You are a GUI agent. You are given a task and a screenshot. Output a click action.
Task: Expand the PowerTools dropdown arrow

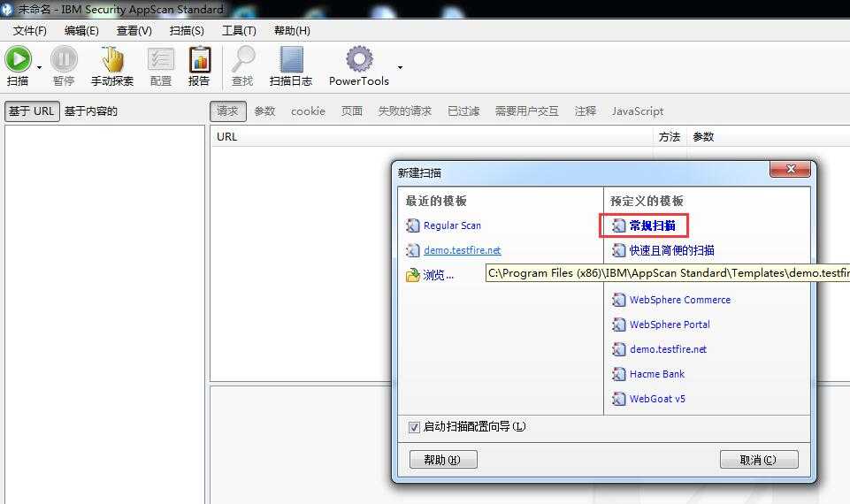click(400, 67)
